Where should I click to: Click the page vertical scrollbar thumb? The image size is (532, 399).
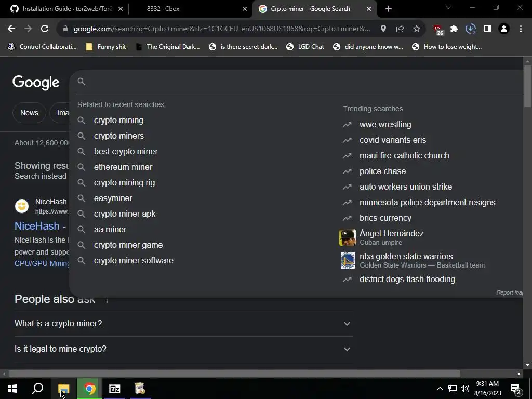[527, 87]
